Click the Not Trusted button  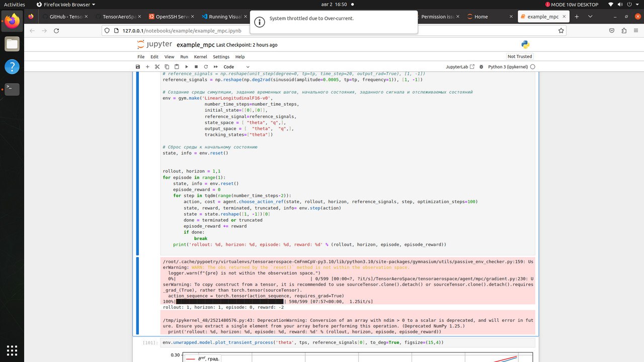click(x=520, y=56)
